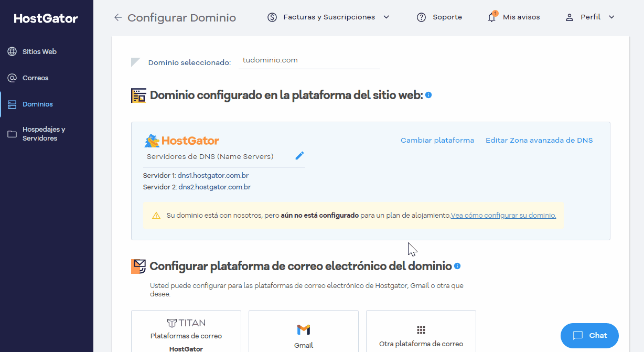Click the tudominio.com domain field
The width and height of the screenshot is (644, 352).
coord(309,61)
